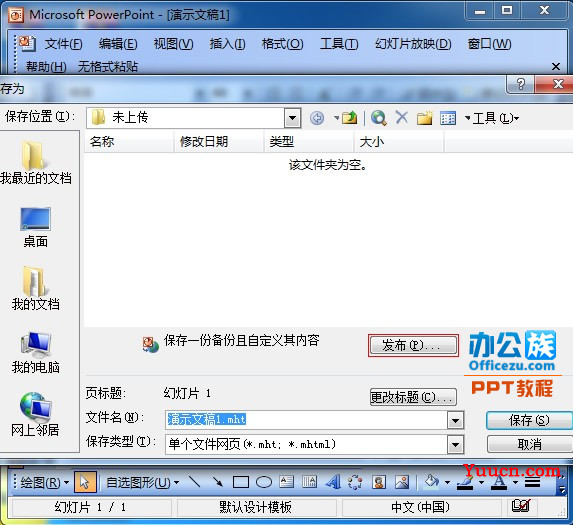This screenshot has height=525, width=573.
Task: Insert a vertical text box
Action: tap(309, 482)
